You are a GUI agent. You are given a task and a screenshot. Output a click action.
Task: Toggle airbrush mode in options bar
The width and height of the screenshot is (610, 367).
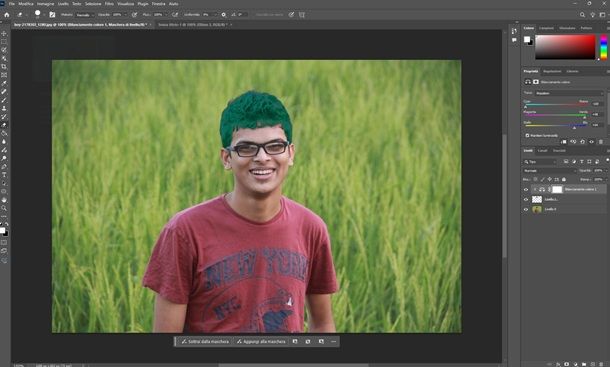click(x=175, y=15)
